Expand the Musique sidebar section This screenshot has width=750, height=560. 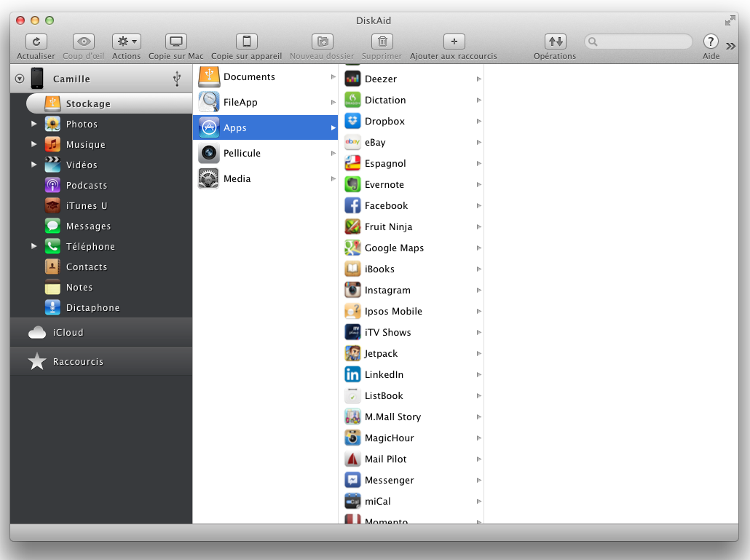[34, 145]
